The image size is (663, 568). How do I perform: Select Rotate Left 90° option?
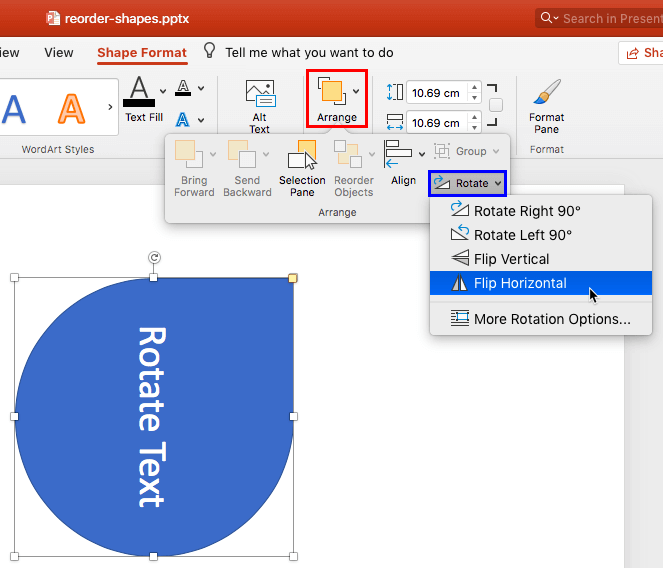coord(522,235)
